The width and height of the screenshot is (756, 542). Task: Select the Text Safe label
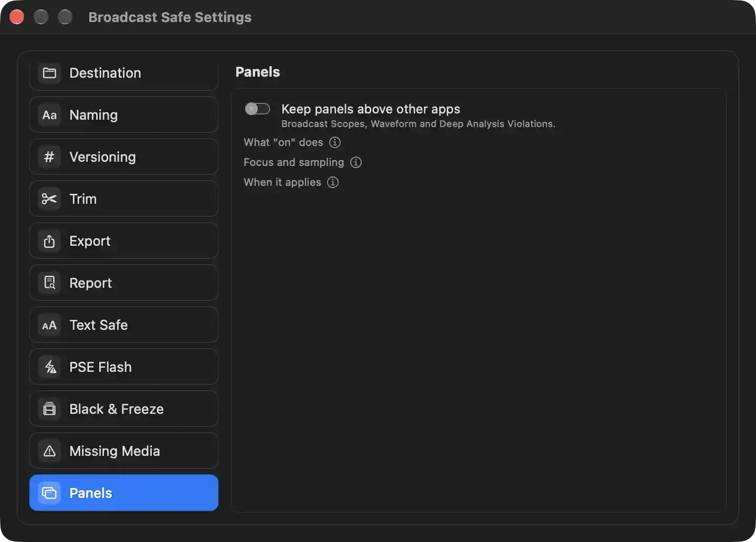(99, 325)
